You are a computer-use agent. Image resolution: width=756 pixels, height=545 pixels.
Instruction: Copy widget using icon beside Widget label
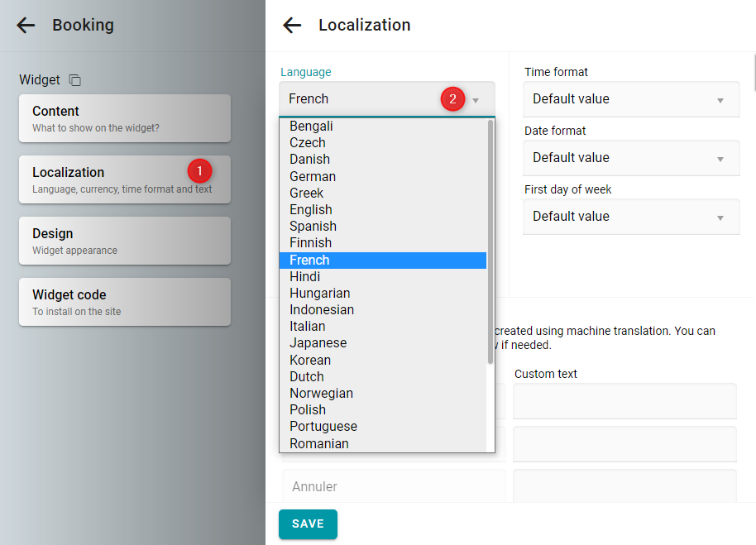74,80
